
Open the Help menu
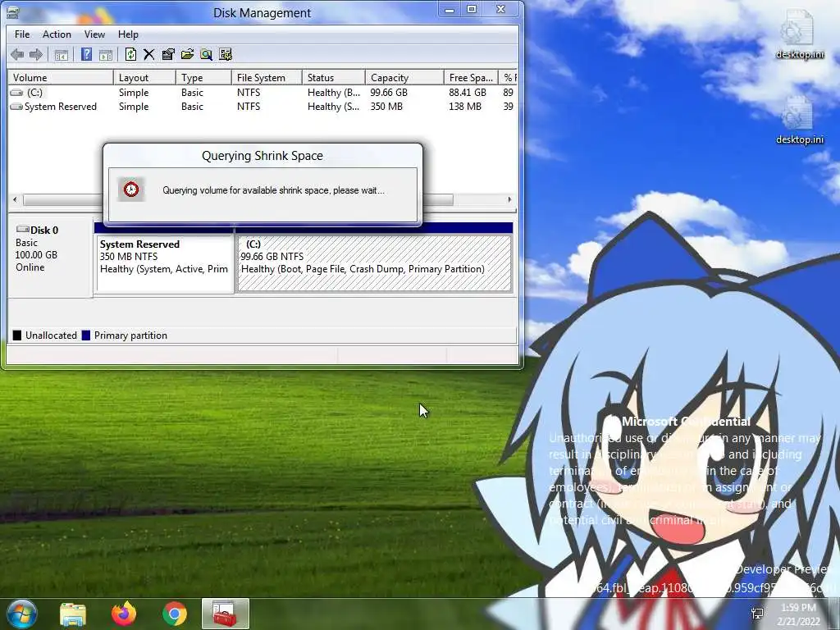pos(128,34)
